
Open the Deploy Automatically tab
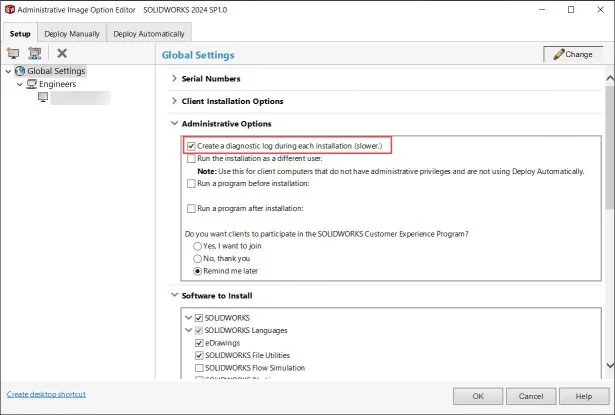point(149,33)
